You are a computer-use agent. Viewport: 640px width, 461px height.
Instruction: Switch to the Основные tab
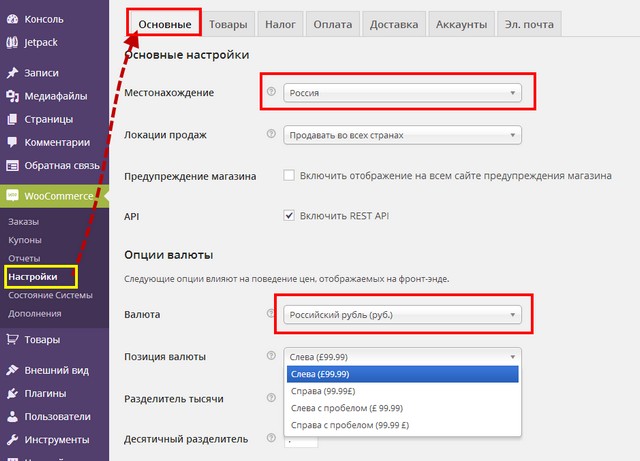[164, 24]
